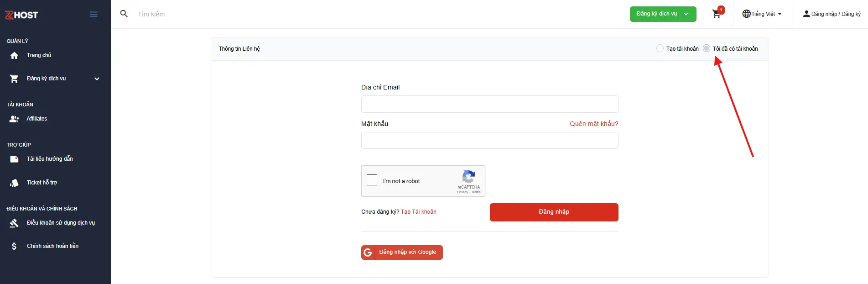Click the Google G icon on the login button
The width and height of the screenshot is (868, 284).
pyautogui.click(x=368, y=252)
